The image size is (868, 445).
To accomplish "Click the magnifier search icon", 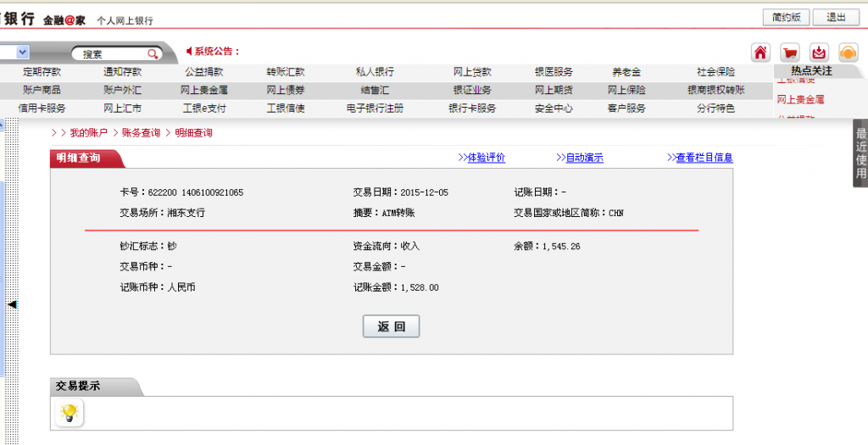I will pyautogui.click(x=153, y=53).
